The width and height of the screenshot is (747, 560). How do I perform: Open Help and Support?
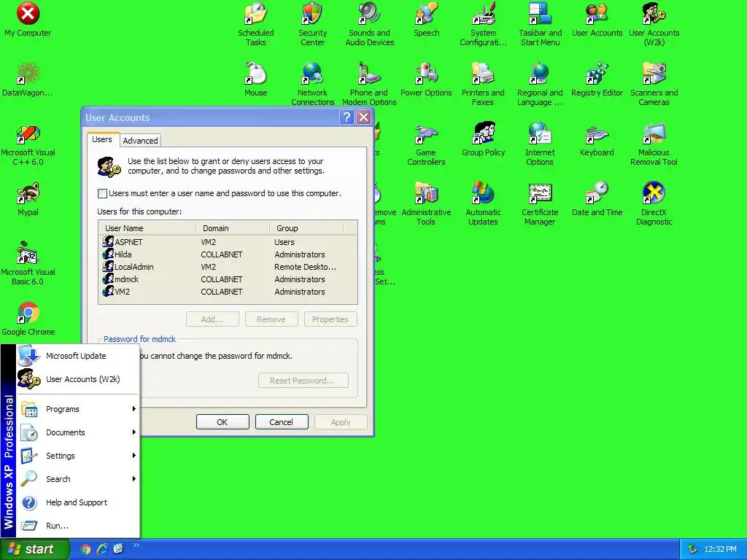(79, 502)
